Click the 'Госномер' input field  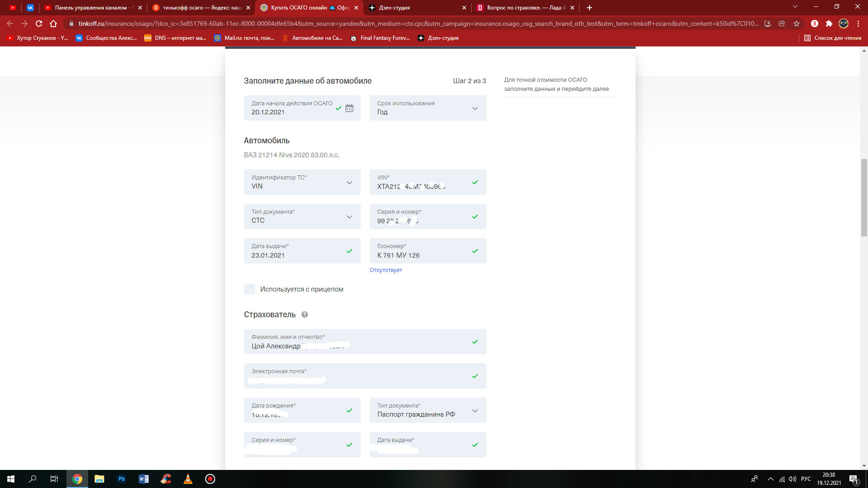click(x=428, y=251)
